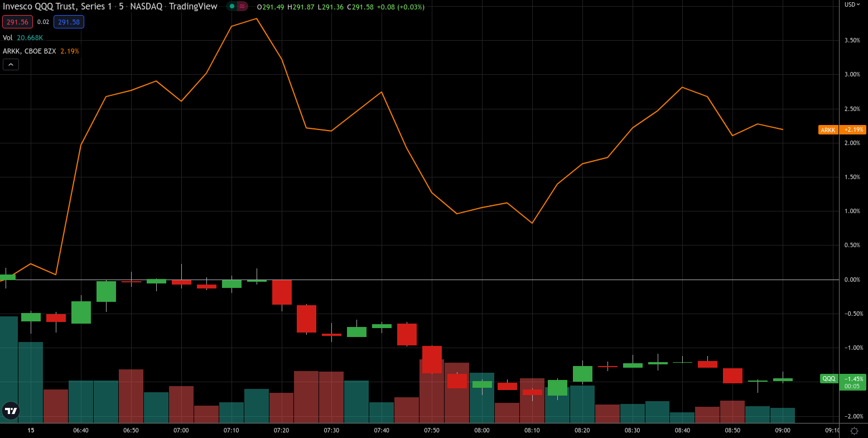Select the Vol volume indicator legend
868x438 pixels.
pos(8,38)
